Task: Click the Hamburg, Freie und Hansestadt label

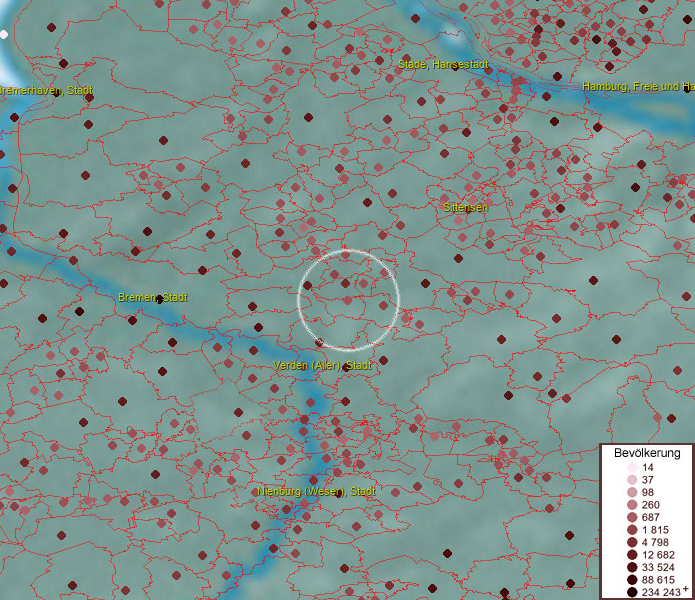Action: click(638, 86)
